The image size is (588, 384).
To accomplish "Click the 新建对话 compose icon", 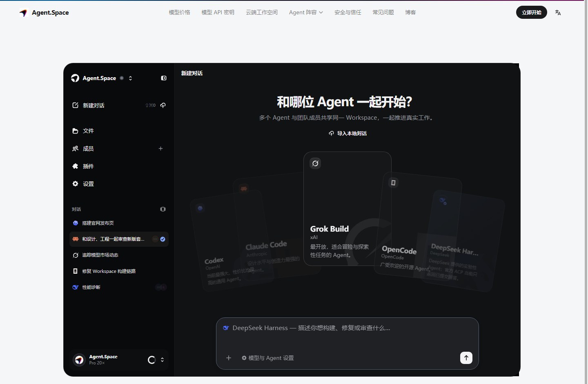I will [75, 105].
